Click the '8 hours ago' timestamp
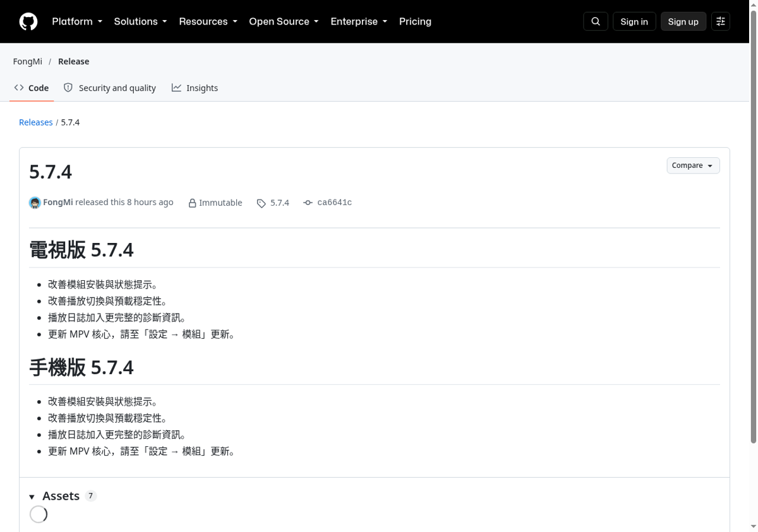Viewport: 758px width, 532px height. pos(150,202)
